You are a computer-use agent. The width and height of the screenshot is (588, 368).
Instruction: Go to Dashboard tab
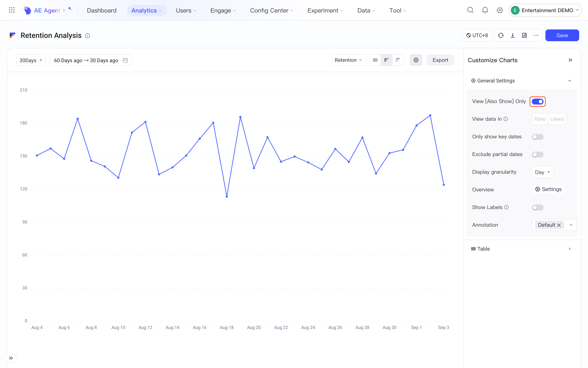pos(102,10)
